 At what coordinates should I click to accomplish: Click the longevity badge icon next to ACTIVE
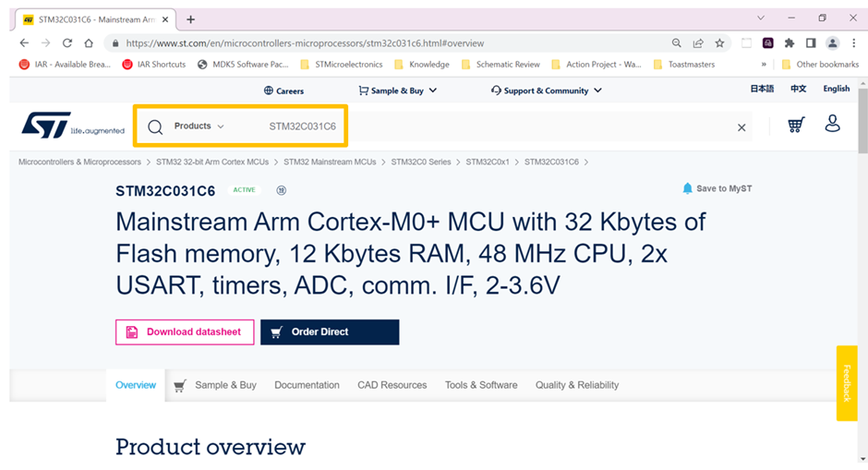coord(282,190)
